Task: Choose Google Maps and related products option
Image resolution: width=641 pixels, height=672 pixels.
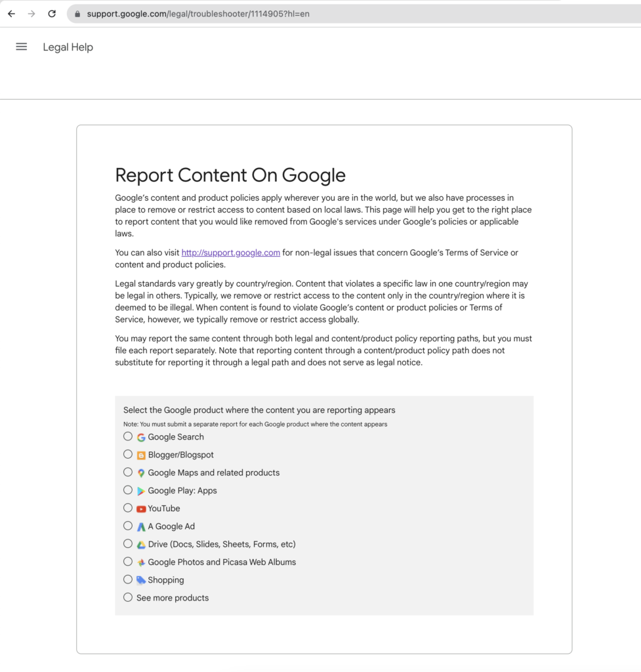Action: pos(128,472)
